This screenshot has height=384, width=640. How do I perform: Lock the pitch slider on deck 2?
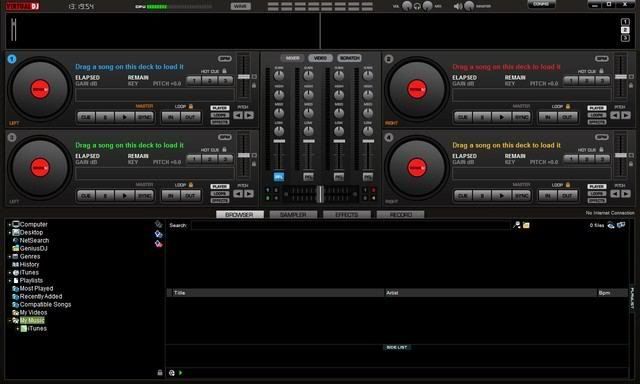(x=631, y=85)
